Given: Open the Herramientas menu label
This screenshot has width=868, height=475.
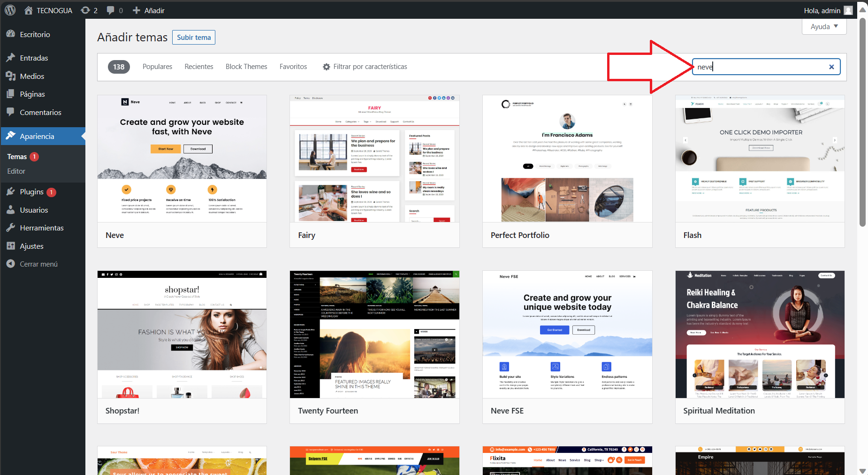Looking at the screenshot, I should coord(42,228).
